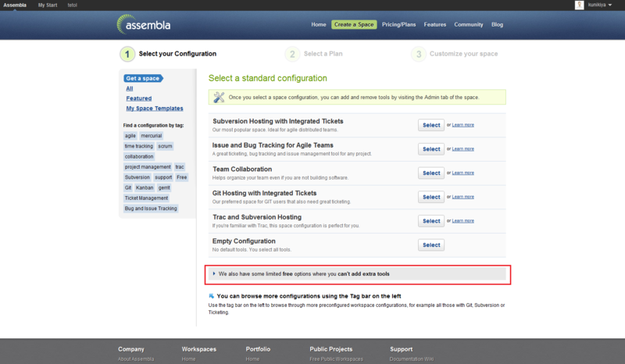Open About Assembla footer link
Image resolution: width=625 pixels, height=364 pixels.
coord(135,359)
